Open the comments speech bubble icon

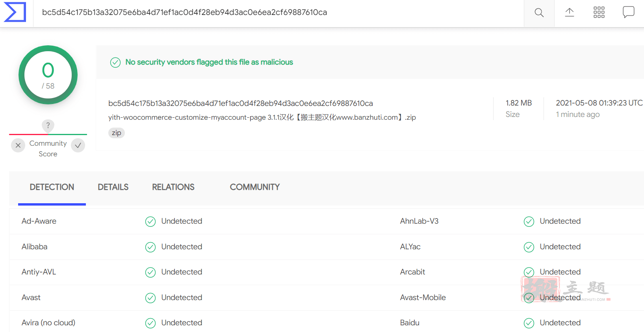(x=628, y=12)
